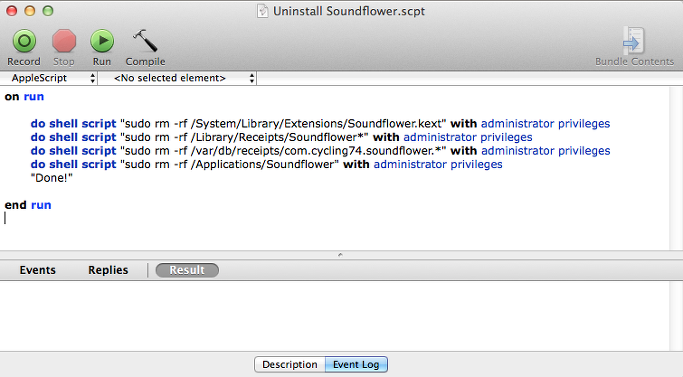
Task: Click the Uninstall Soundflower.scpt title text
Action: [x=348, y=11]
